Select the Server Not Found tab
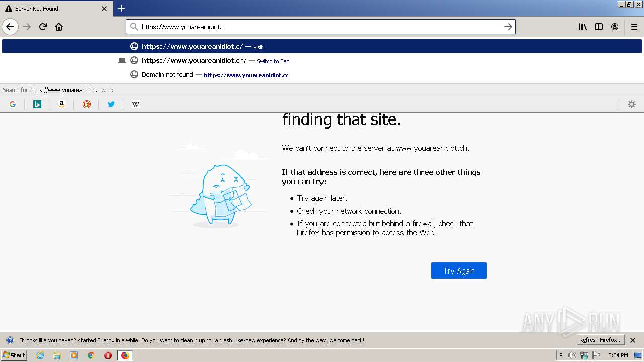 (x=56, y=9)
